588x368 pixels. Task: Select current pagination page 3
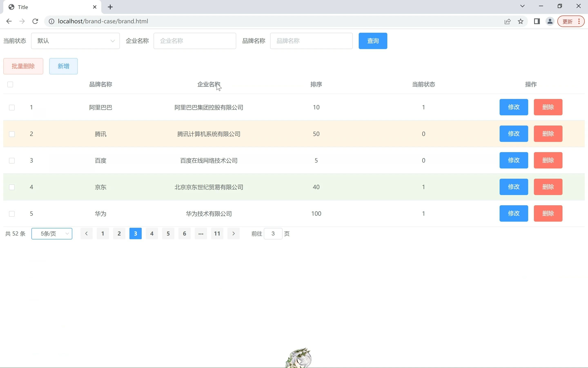(136, 234)
